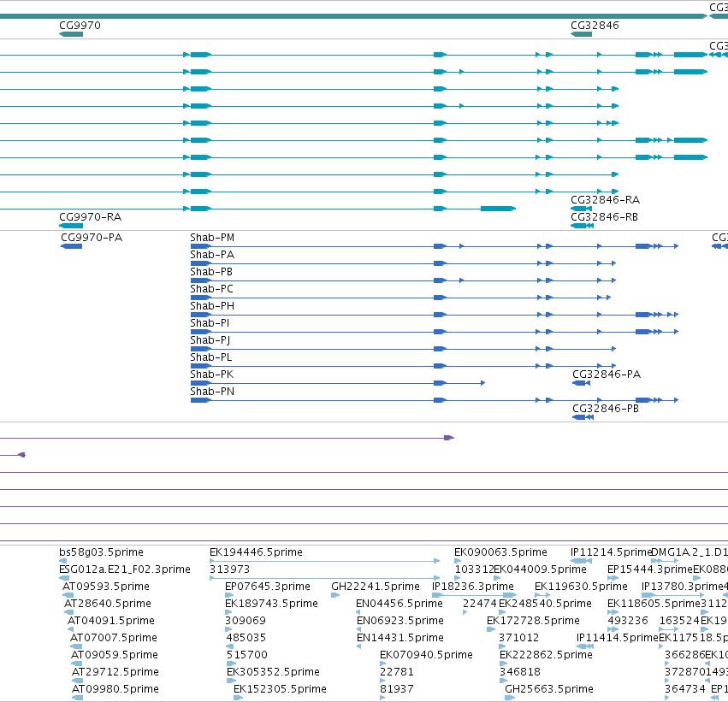Click the 313973 feature label
The width and height of the screenshot is (728, 702).
(x=230, y=569)
